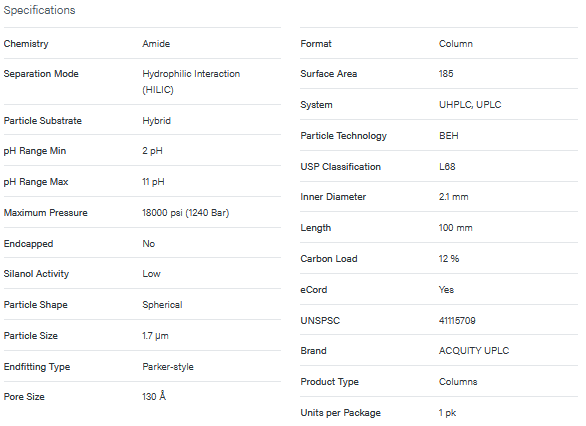This screenshot has width=586, height=426.
Task: Select Hydrophilic Interaction (HILIC) text
Action: pos(191,81)
